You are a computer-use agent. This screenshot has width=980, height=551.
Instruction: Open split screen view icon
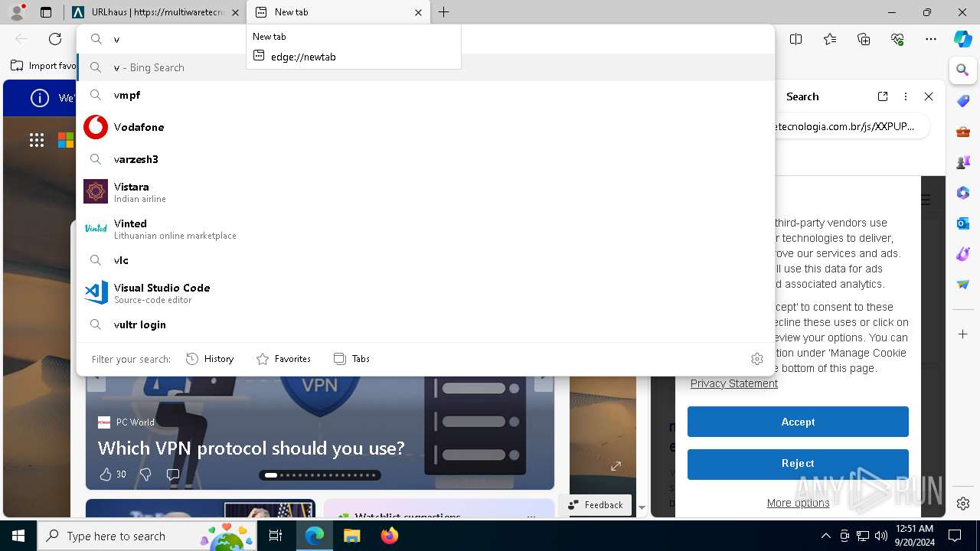(795, 39)
